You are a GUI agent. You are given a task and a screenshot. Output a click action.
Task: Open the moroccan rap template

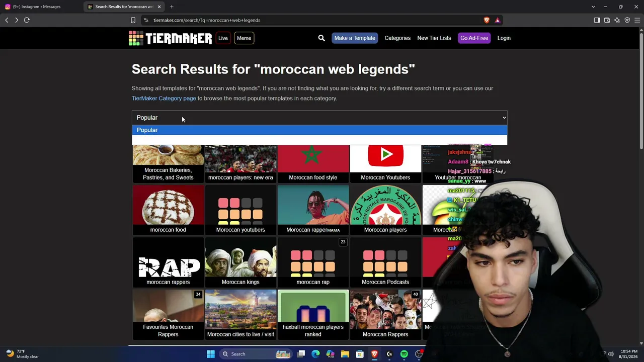coord(313,262)
